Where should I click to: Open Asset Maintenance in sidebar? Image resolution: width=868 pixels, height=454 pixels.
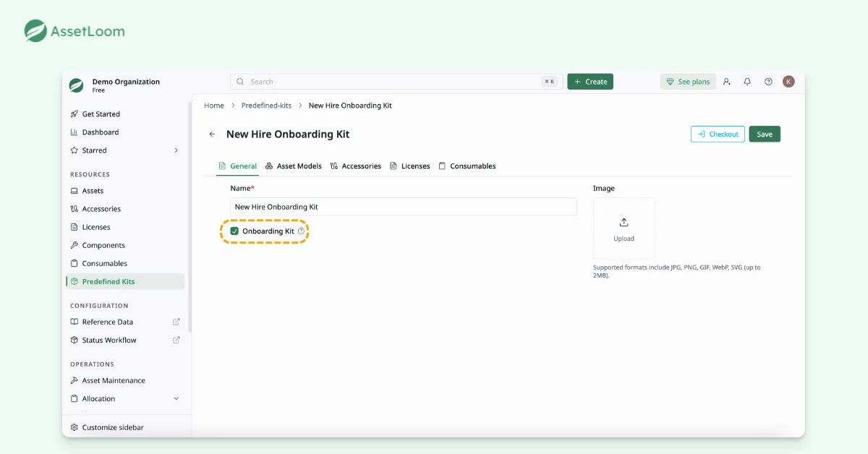coord(125,380)
